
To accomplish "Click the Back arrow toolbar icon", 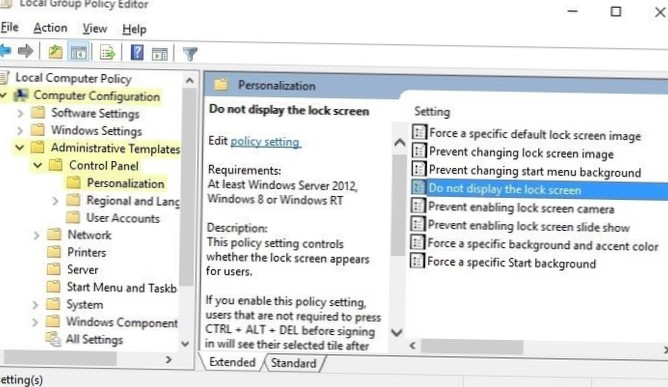I will 5,52.
